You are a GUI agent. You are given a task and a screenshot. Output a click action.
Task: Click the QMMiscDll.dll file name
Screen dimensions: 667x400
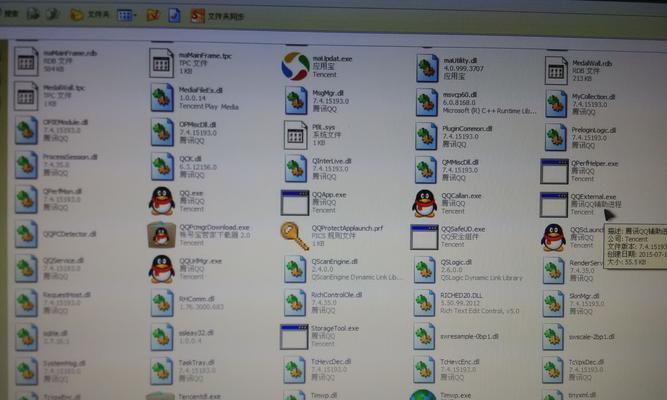click(460, 162)
